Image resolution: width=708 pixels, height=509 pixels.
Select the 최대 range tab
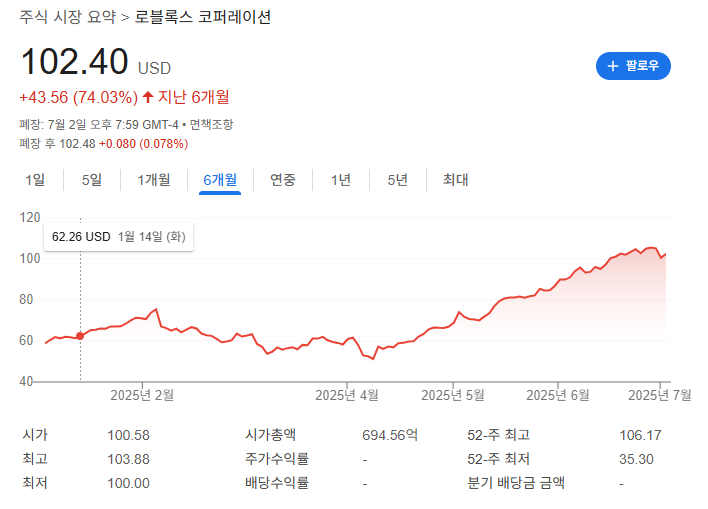[455, 180]
